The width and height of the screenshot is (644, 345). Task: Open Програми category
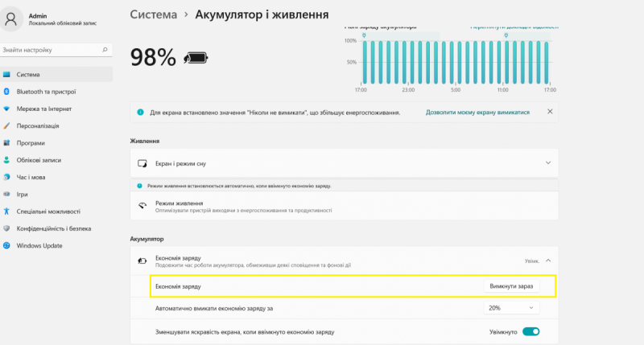[56, 143]
